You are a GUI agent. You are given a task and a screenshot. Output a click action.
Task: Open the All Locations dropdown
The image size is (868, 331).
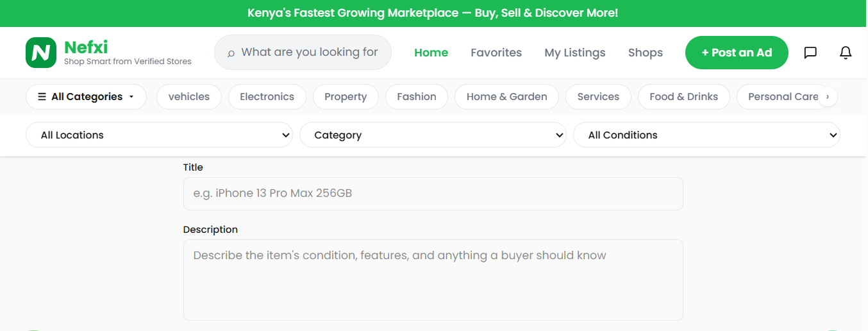click(x=159, y=135)
